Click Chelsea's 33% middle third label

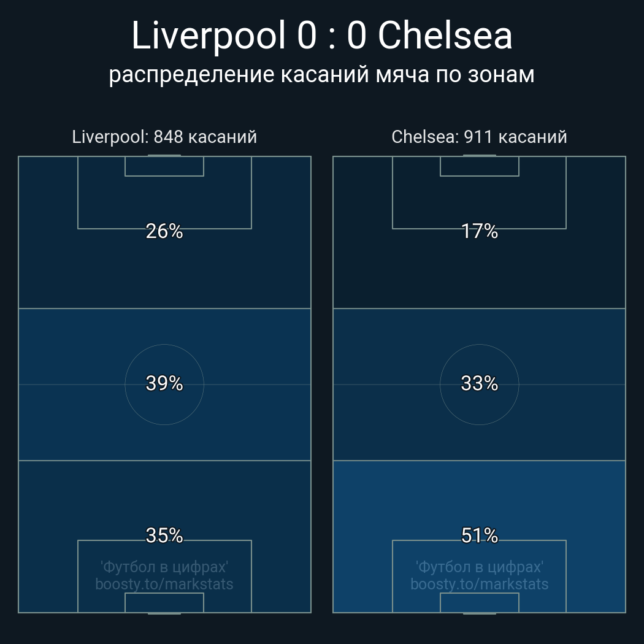[x=479, y=383]
